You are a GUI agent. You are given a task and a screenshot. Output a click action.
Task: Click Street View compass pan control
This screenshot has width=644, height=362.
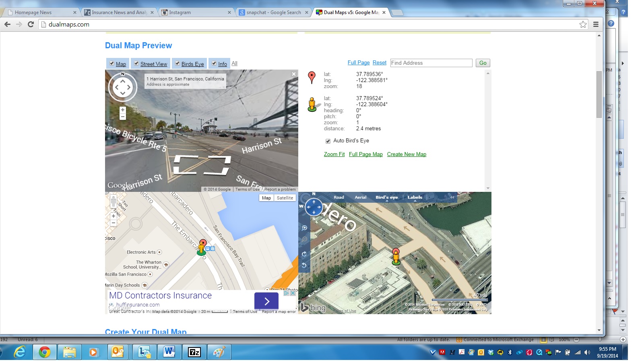123,87
